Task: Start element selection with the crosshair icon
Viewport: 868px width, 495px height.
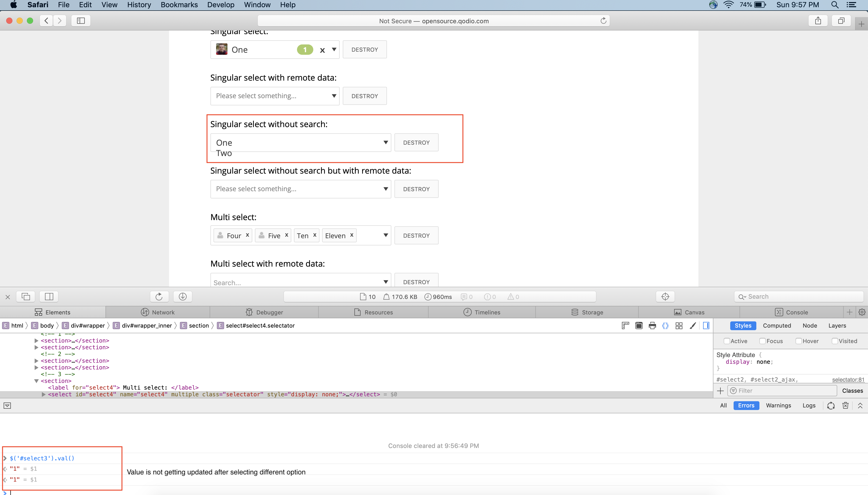Action: [665, 296]
